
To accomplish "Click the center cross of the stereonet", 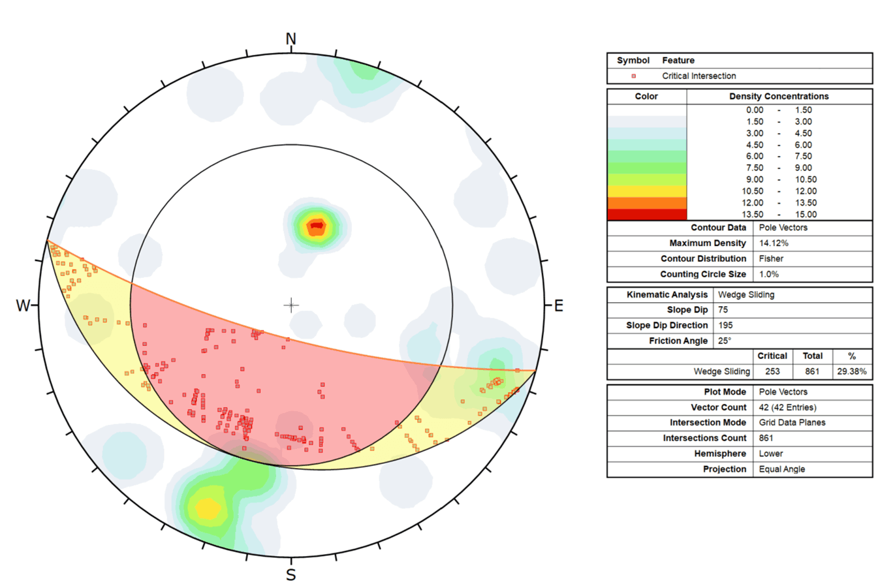I will [291, 305].
